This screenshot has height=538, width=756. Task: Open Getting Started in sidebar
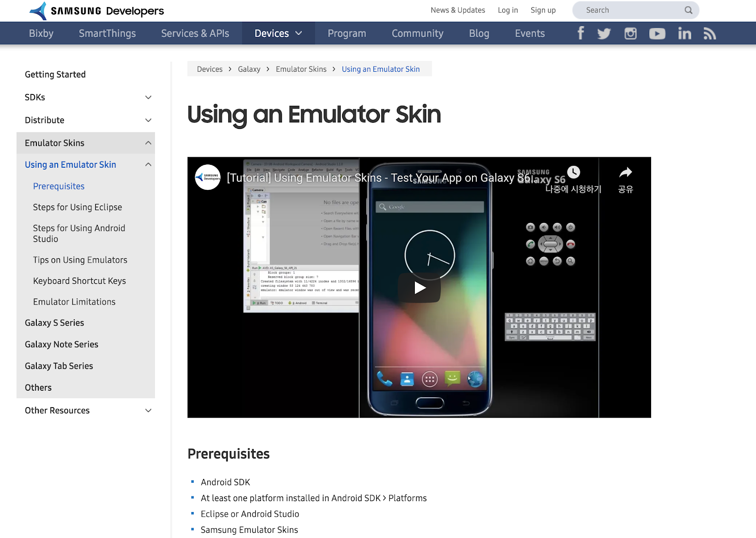tap(55, 74)
